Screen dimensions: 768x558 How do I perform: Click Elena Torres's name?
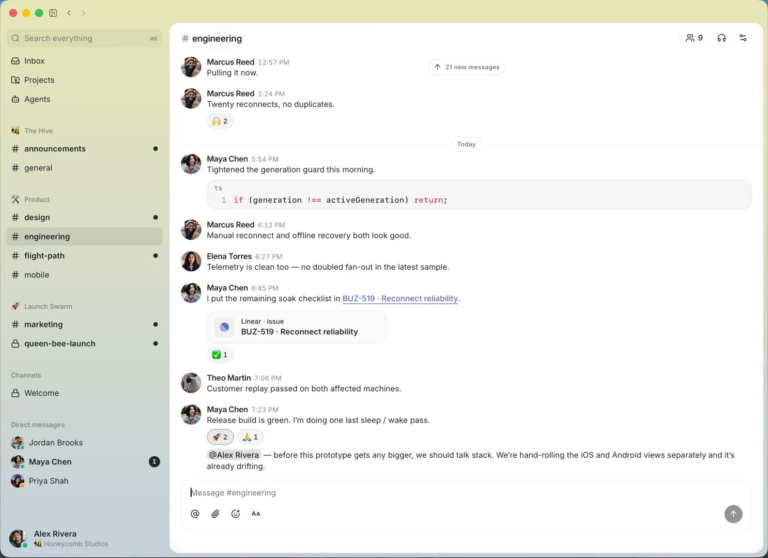(229, 256)
